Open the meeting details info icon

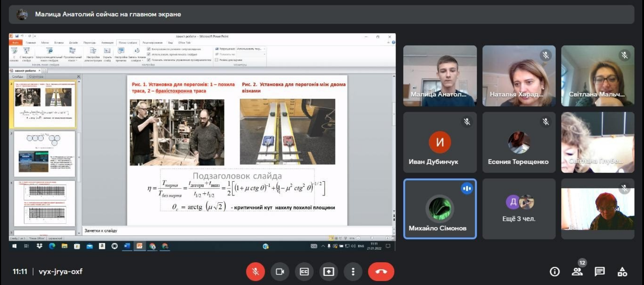coord(555,272)
